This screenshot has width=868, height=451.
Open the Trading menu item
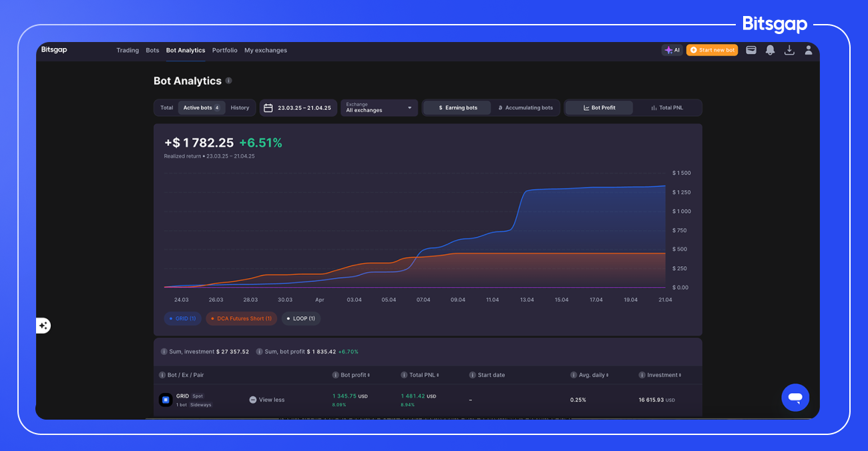pyautogui.click(x=128, y=50)
